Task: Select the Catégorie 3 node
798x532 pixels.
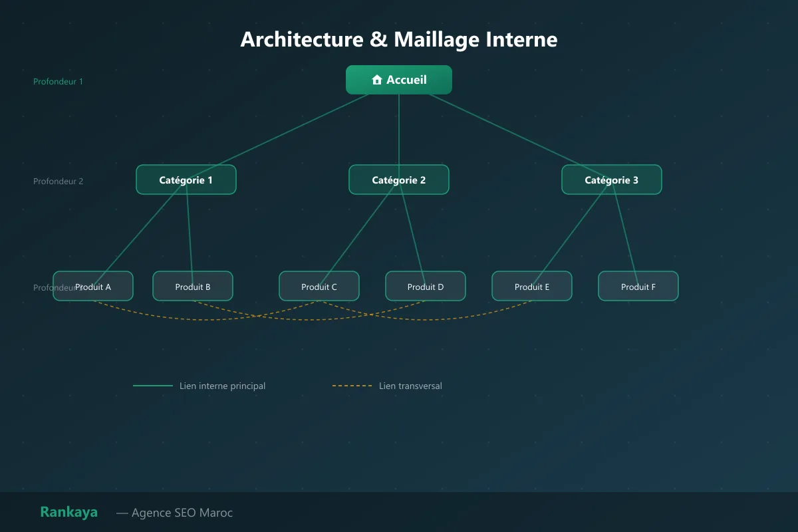Action: click(x=612, y=180)
